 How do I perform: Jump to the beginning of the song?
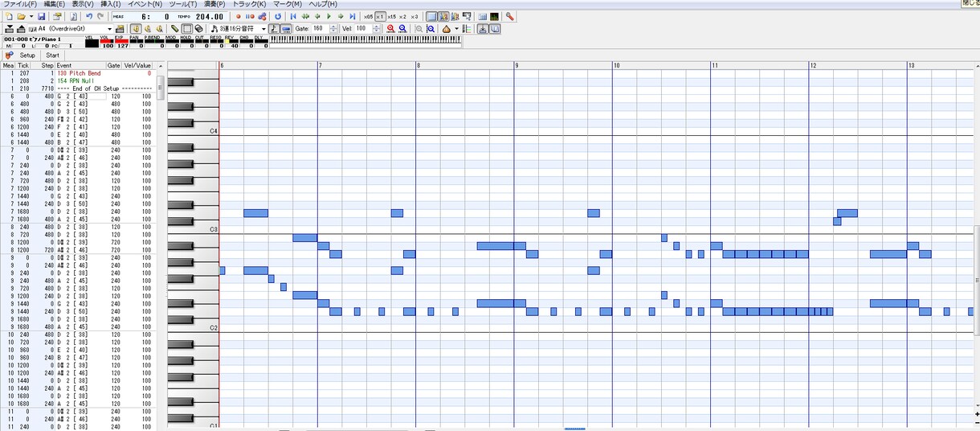(293, 16)
